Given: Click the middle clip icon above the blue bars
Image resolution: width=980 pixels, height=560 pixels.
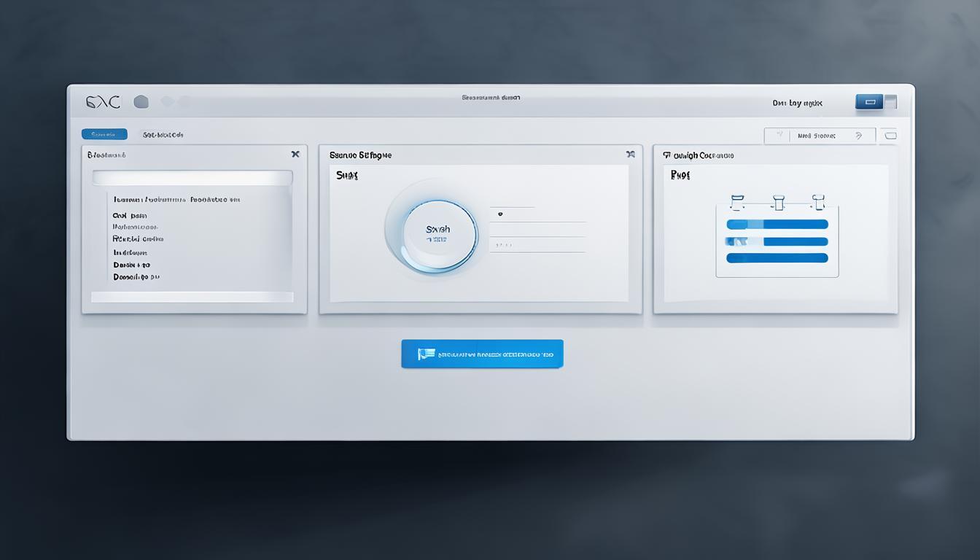Looking at the screenshot, I should tap(778, 201).
